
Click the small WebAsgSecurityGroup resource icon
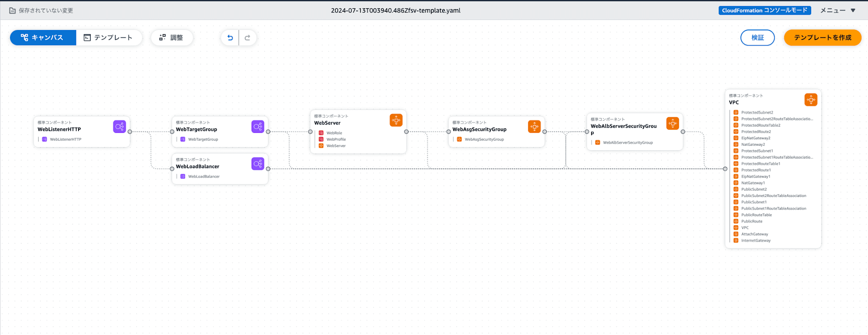459,139
